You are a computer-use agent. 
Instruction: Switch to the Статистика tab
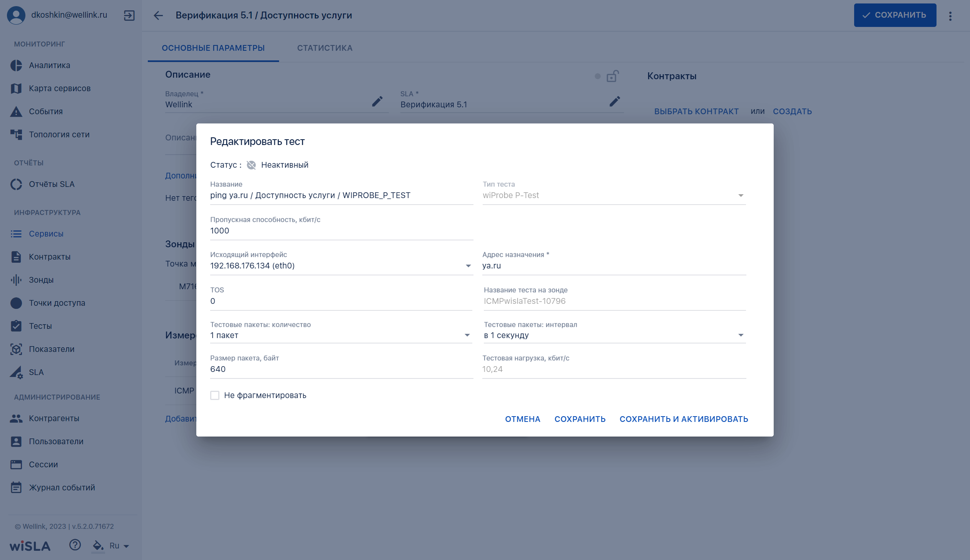point(325,48)
